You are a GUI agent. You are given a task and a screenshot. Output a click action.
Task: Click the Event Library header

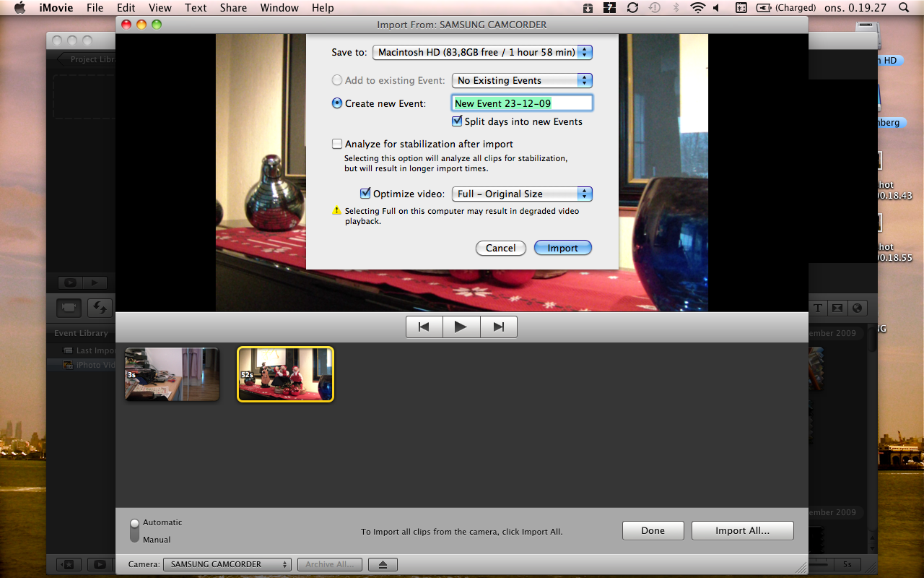(x=81, y=333)
